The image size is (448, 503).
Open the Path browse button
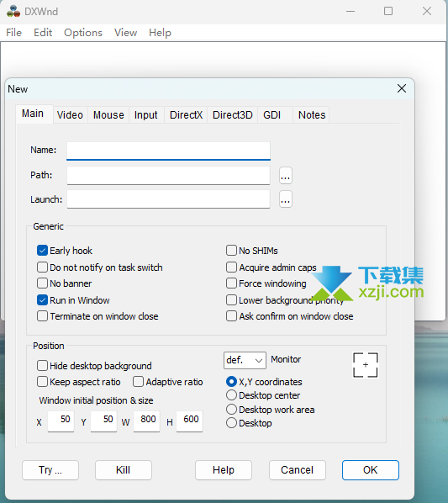285,176
